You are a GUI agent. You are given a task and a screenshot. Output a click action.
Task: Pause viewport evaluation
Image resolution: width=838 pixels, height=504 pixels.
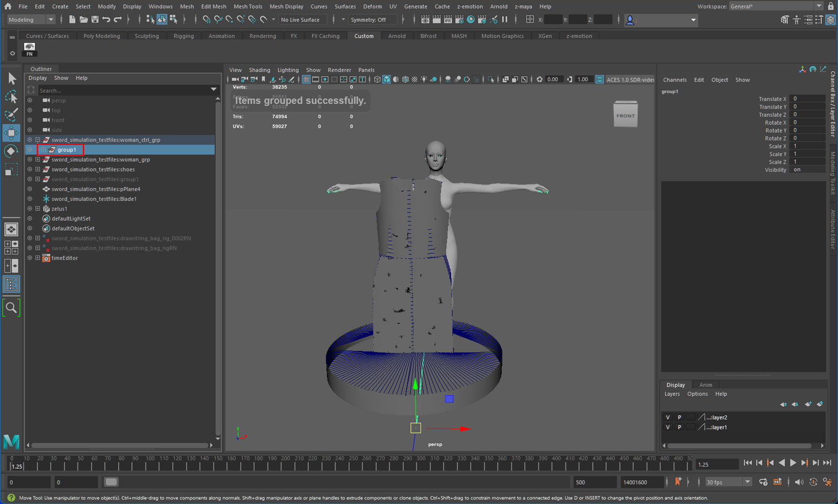(x=505, y=20)
